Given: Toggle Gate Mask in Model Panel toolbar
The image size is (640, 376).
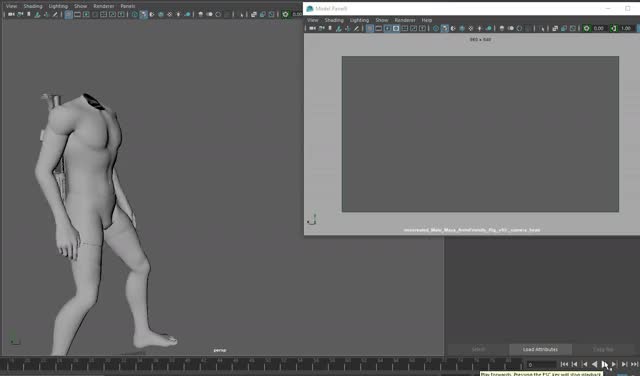Looking at the screenshot, I should click(x=396, y=28).
